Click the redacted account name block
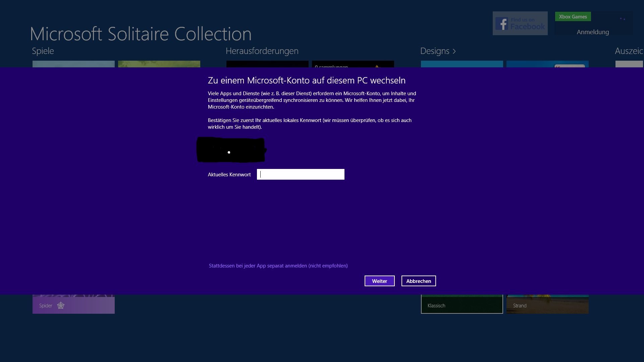This screenshot has height=362, width=644. pyautogui.click(x=231, y=149)
